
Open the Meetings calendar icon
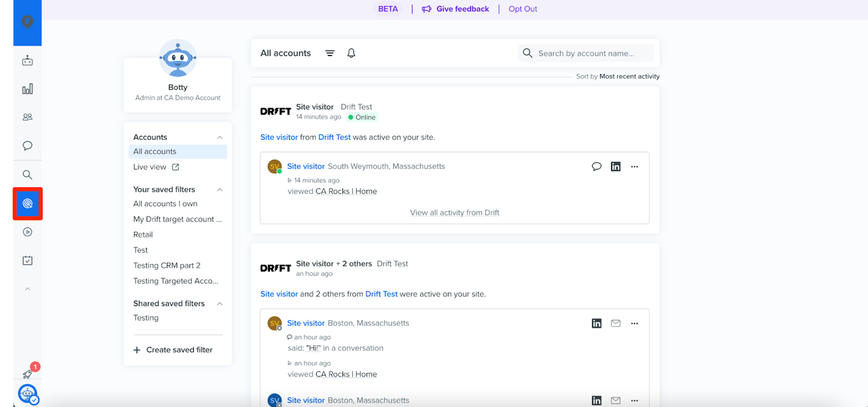point(27,260)
